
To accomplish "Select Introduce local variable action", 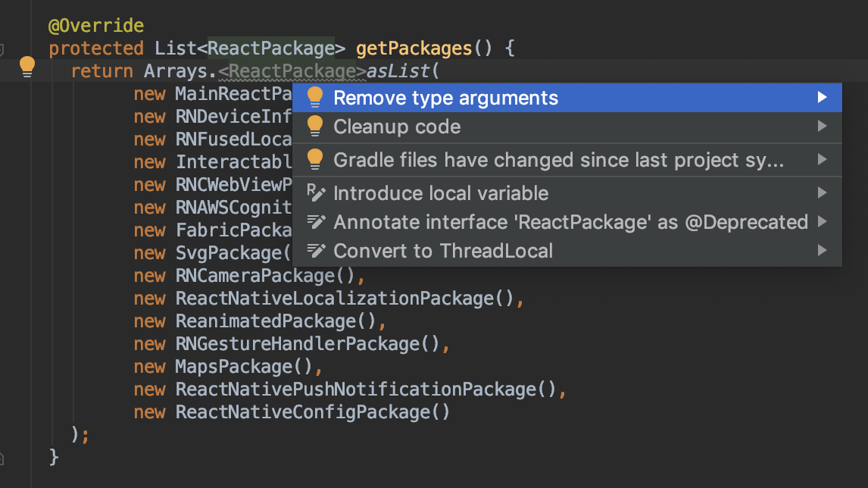I will click(x=441, y=193).
